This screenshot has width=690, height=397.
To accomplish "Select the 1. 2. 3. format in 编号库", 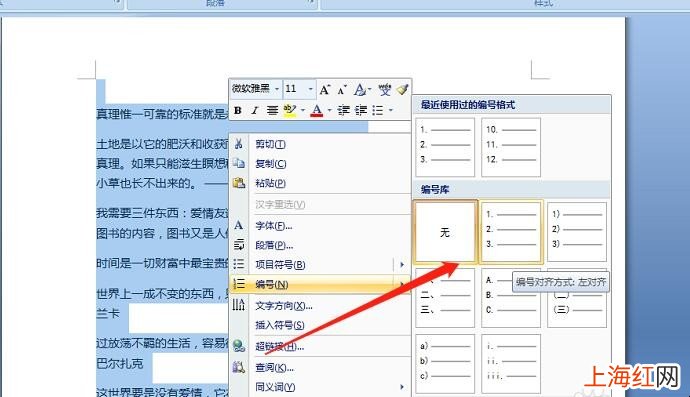I will (511, 232).
